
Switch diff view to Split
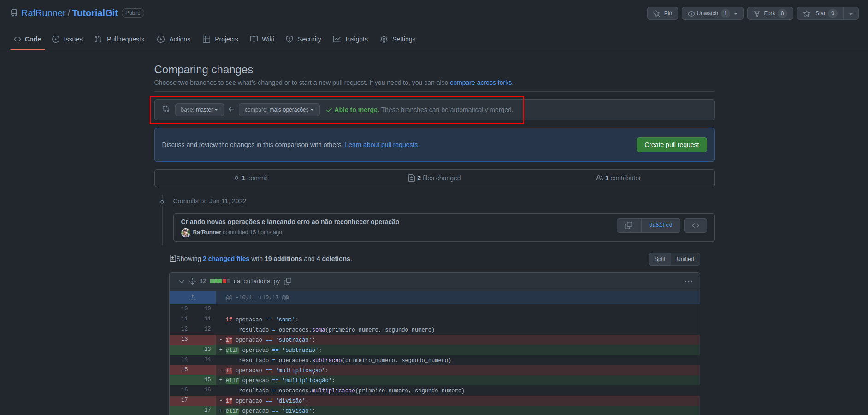(660, 259)
